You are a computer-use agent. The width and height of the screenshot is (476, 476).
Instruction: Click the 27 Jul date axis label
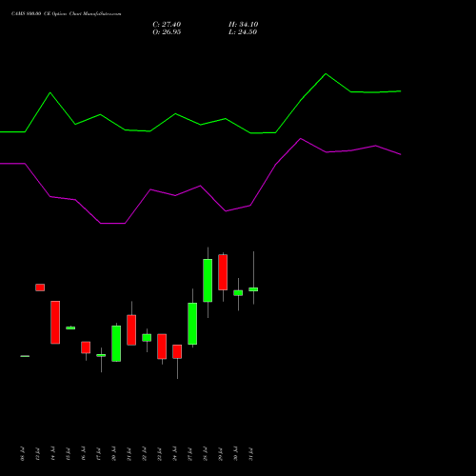point(189,454)
